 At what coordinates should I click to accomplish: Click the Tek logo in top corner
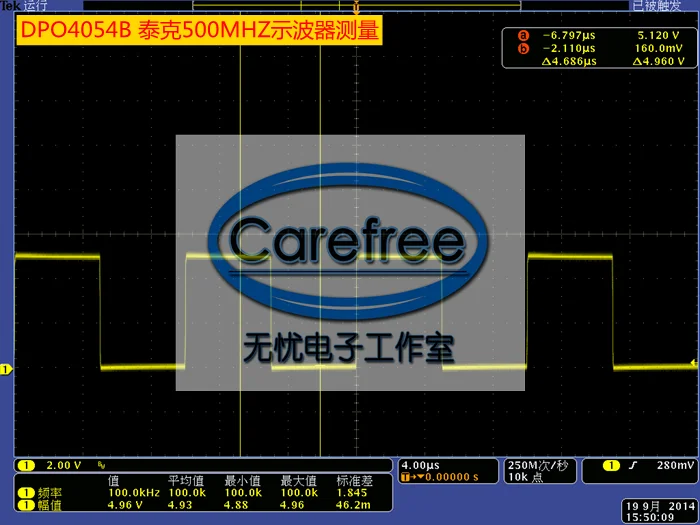[10, 5]
